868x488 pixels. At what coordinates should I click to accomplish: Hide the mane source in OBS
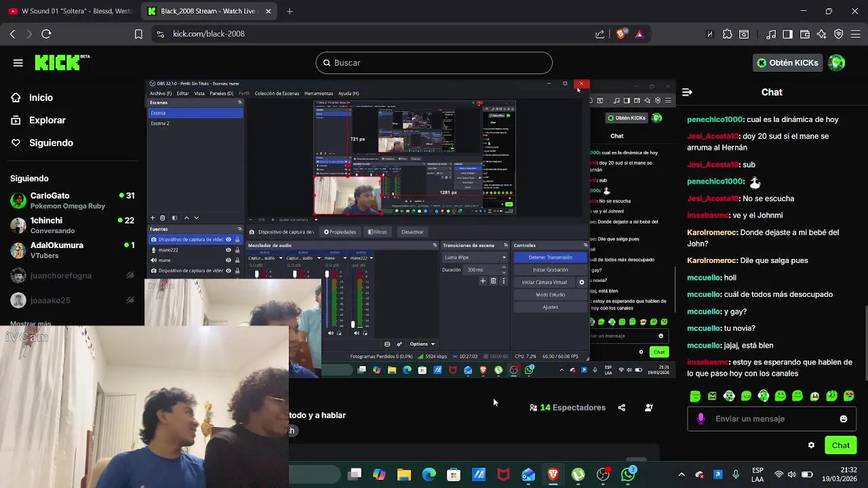click(229, 260)
